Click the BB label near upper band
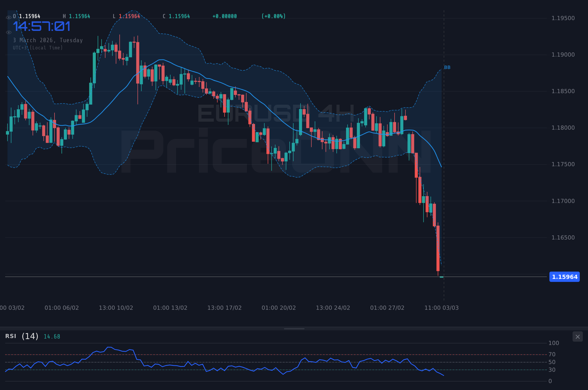588x390 pixels. (447, 67)
